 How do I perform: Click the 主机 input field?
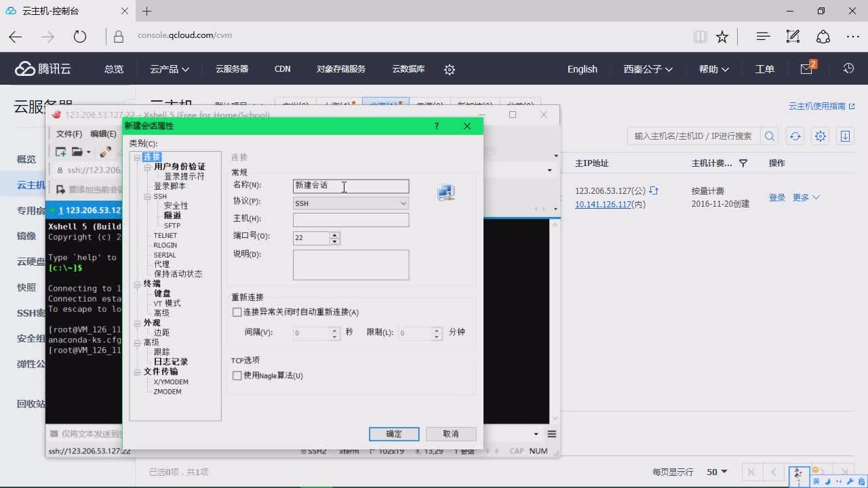(351, 220)
